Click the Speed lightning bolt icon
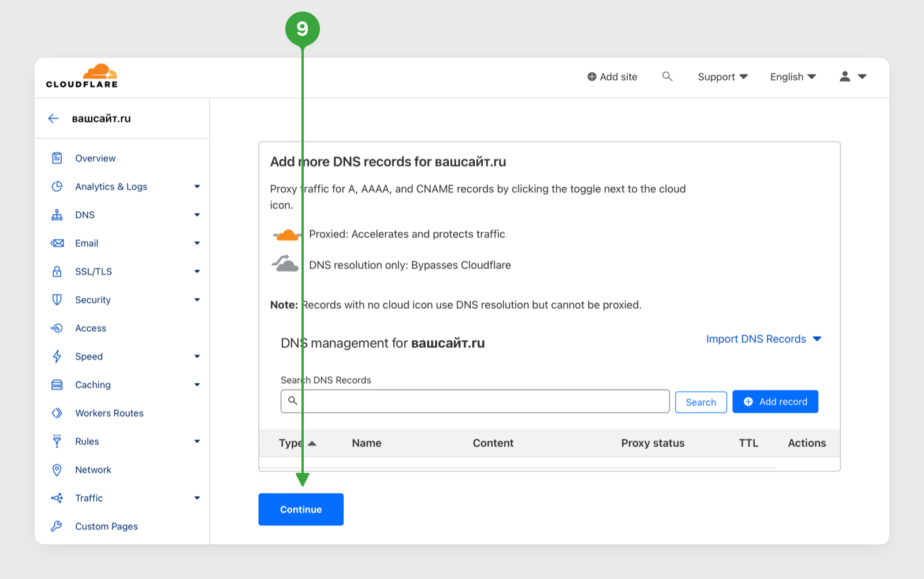The image size is (924, 579). [x=57, y=356]
